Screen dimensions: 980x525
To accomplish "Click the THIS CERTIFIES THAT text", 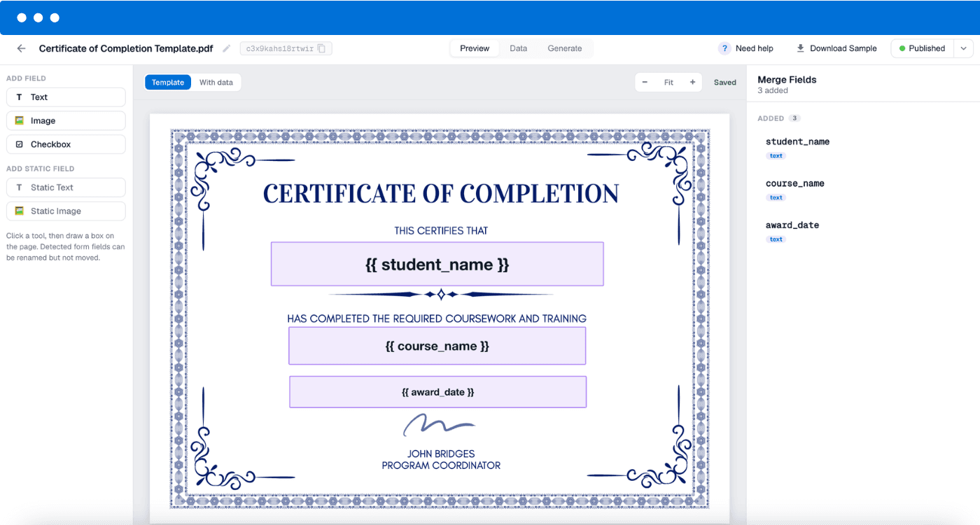I will tap(441, 230).
